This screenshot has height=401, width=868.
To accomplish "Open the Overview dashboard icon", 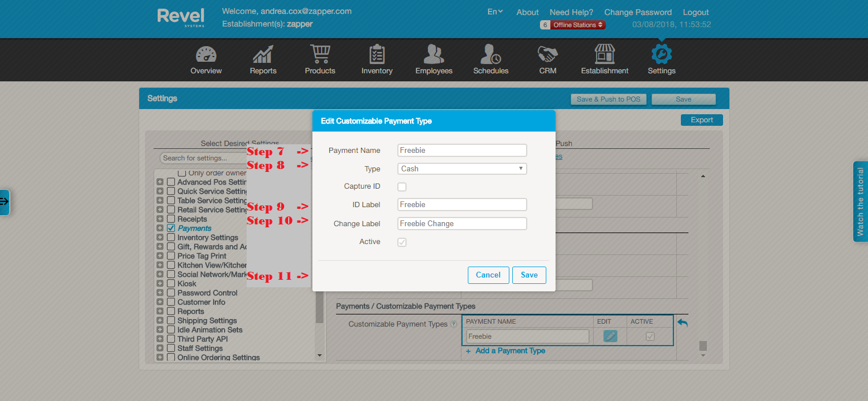I will pos(206,55).
